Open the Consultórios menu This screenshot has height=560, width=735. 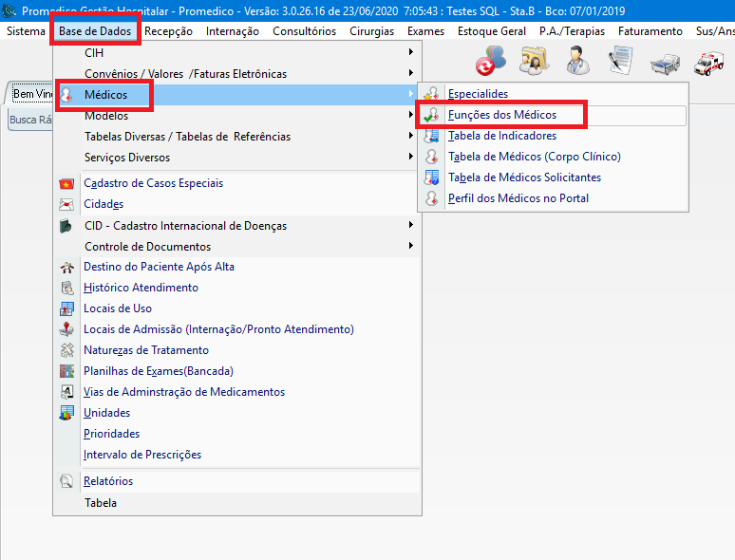pyautogui.click(x=304, y=31)
